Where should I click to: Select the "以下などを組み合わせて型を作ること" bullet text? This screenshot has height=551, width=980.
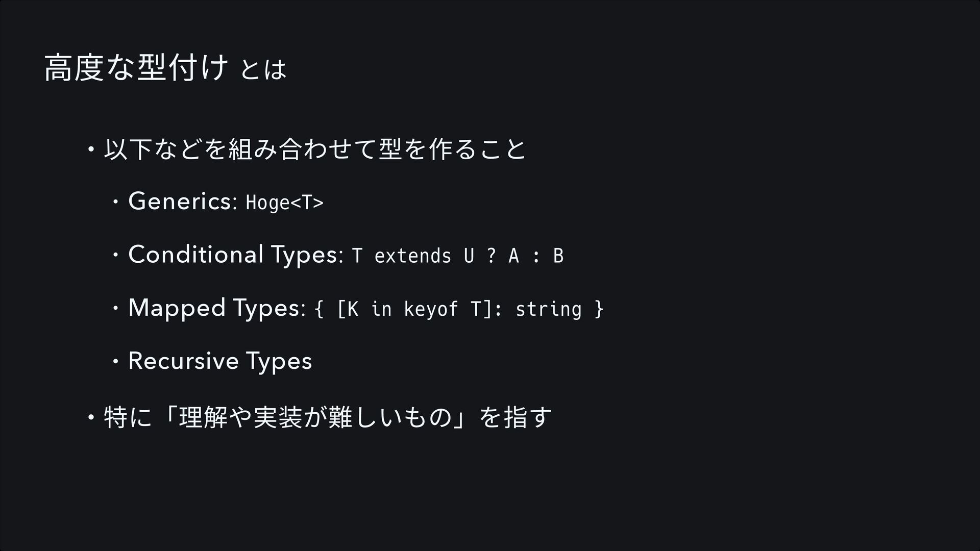pyautogui.click(x=314, y=149)
